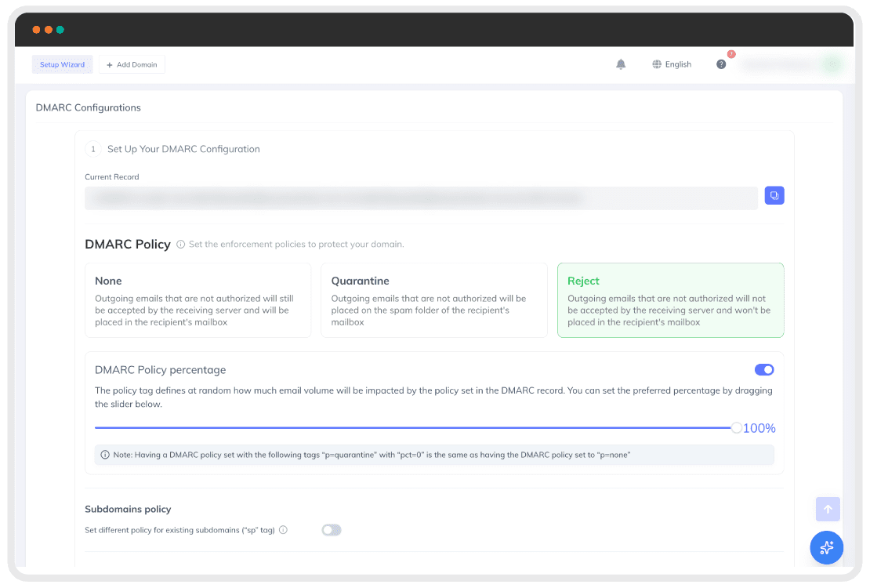Click the info icon beside DMARC Policy
Screen dimensions: 870x588
(180, 245)
